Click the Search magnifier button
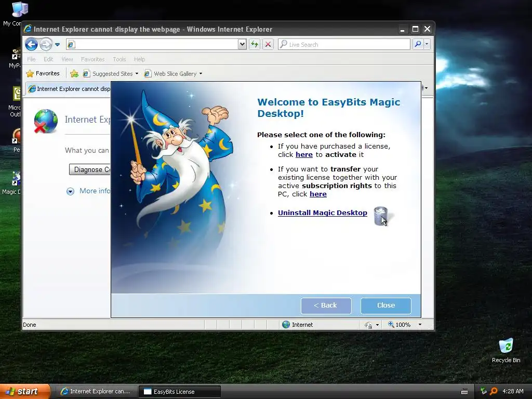 tap(418, 44)
